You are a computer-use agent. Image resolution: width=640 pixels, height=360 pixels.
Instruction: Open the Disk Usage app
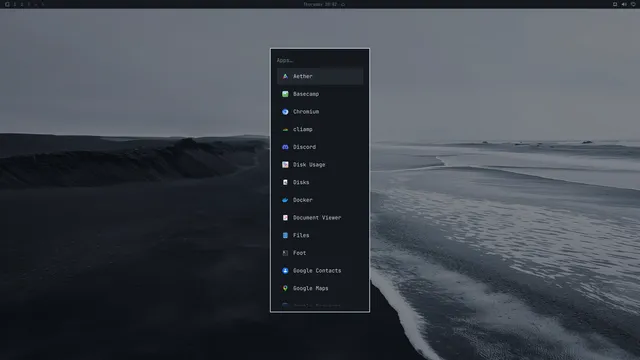coord(320,164)
